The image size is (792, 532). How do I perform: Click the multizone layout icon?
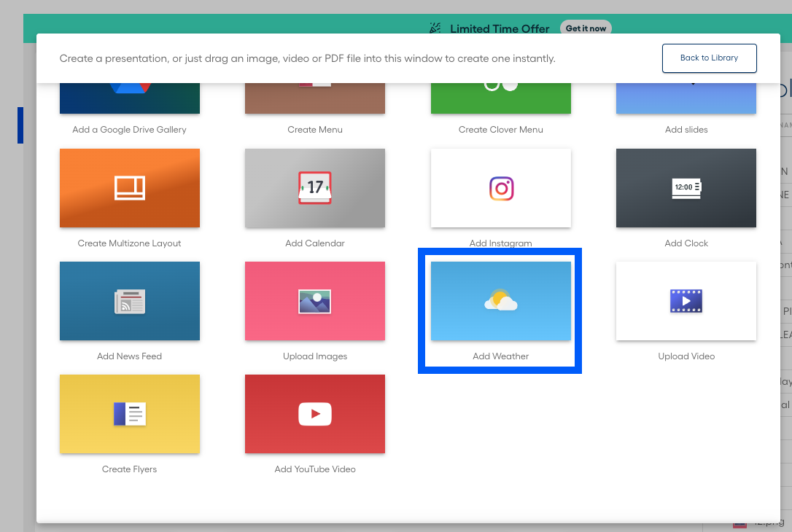point(130,188)
